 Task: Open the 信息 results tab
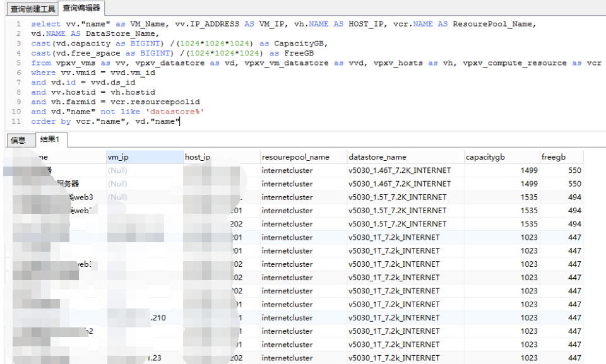(x=18, y=140)
